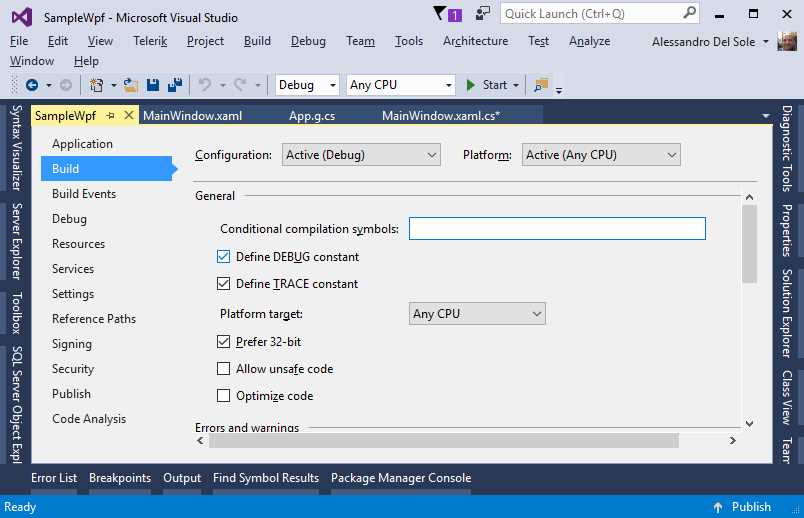Click the horizontal scrollbar right arrow

[x=733, y=441]
